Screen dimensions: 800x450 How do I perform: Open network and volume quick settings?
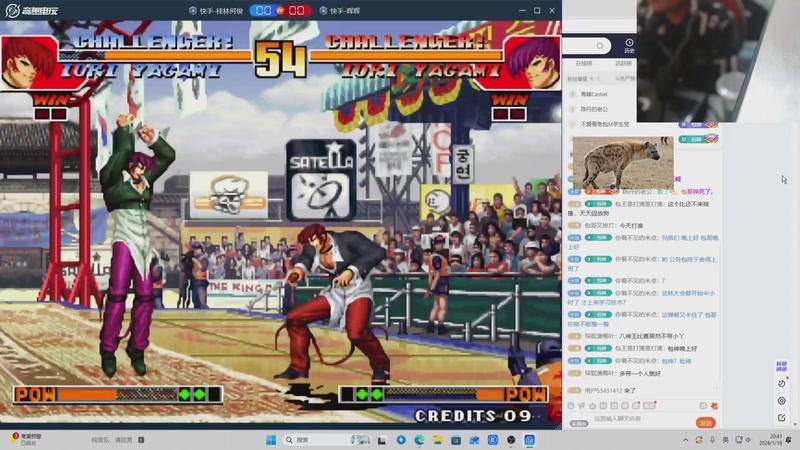(743, 440)
